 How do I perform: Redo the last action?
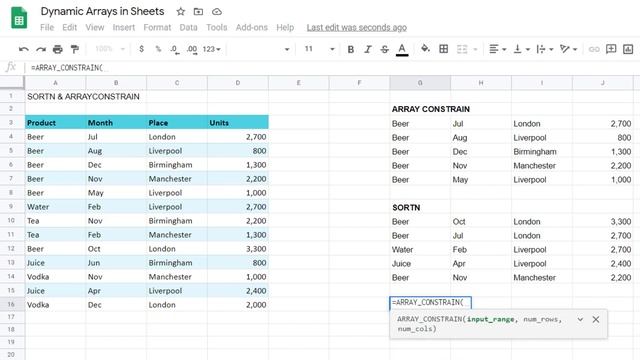click(41, 49)
